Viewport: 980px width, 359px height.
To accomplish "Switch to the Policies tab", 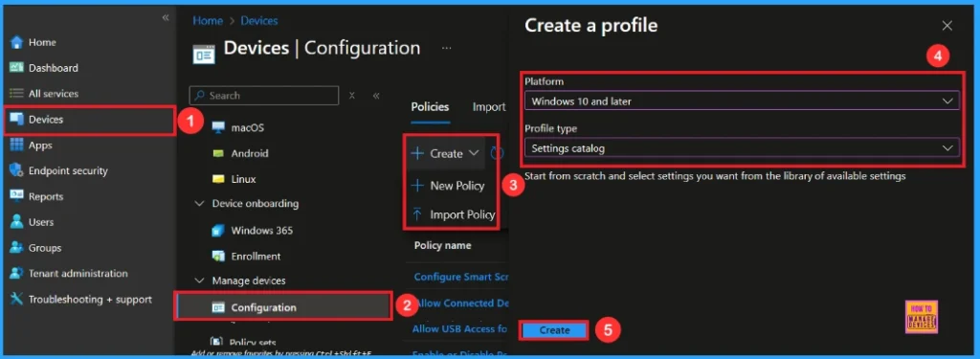I will 430,107.
